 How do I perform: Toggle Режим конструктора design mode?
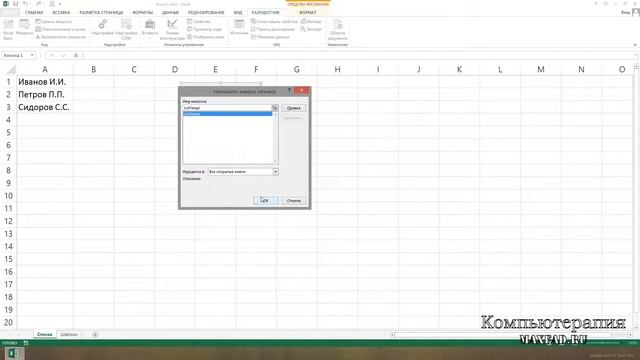[172, 29]
